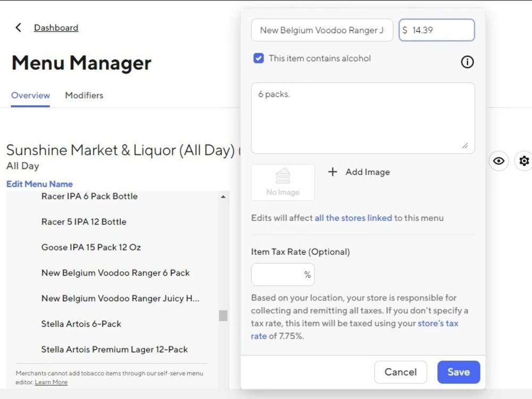Click the description box with 6 packs.
Image resolution: width=532 pixels, height=399 pixels.
[x=363, y=118]
